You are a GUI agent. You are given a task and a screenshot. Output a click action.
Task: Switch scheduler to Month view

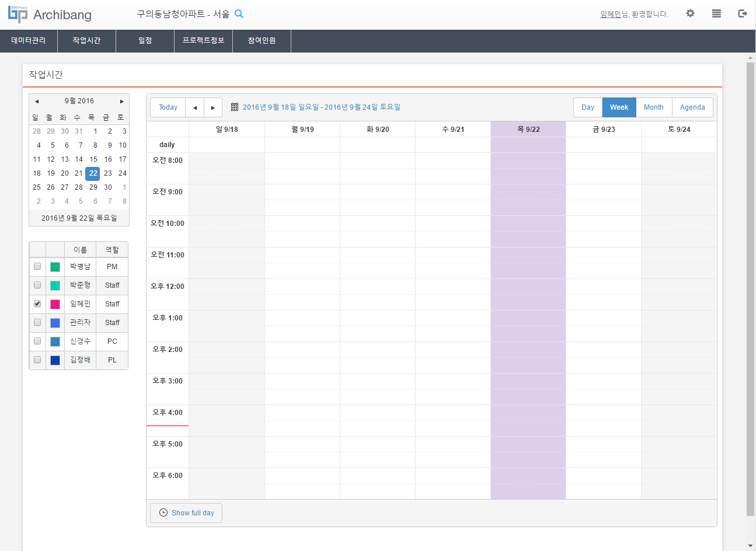pos(654,107)
